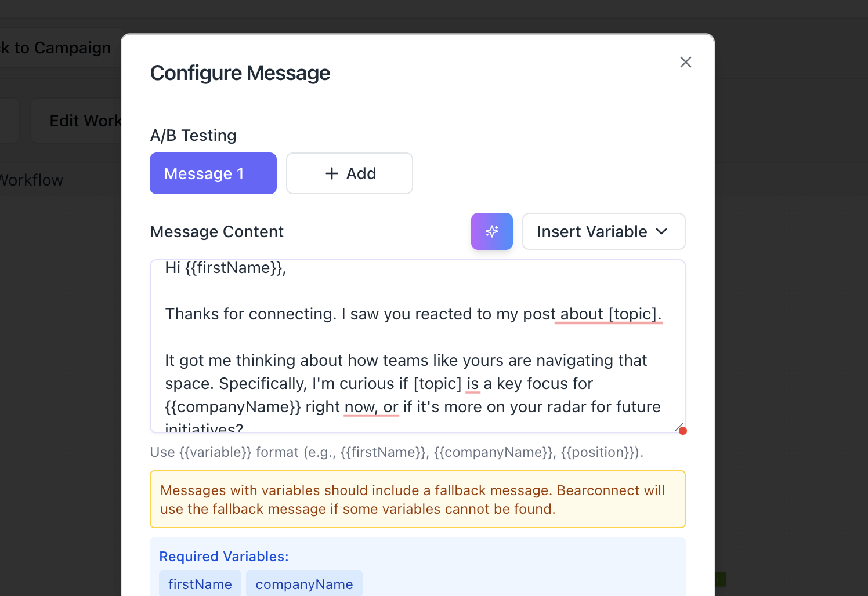The image size is (868, 596).
Task: Click the firstName required variable chip
Action: coord(200,584)
